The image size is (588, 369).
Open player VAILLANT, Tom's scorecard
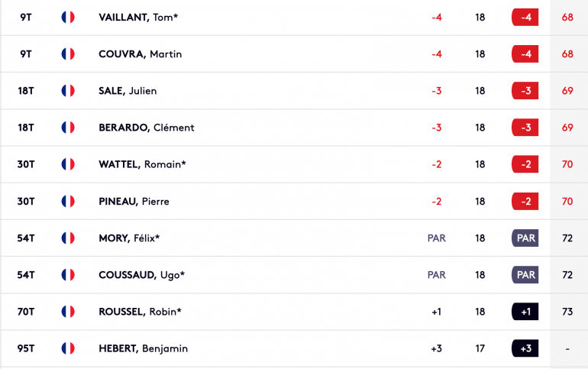pyautogui.click(x=138, y=18)
